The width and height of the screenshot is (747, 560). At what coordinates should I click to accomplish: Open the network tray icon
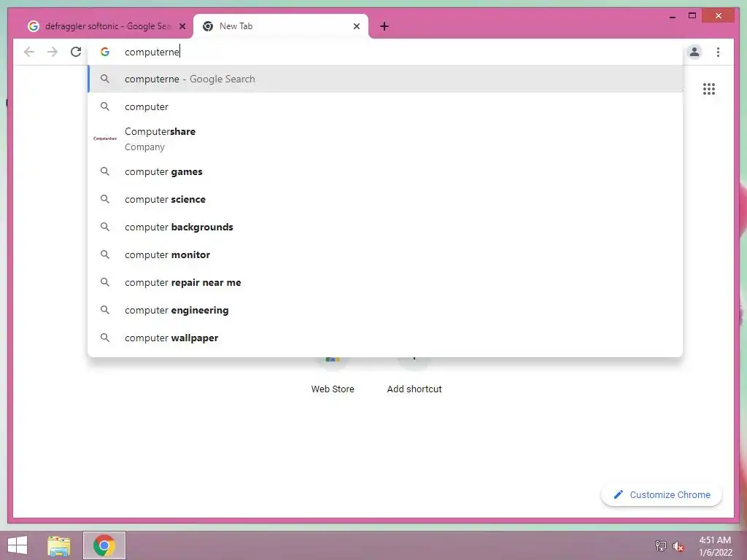pyautogui.click(x=660, y=545)
